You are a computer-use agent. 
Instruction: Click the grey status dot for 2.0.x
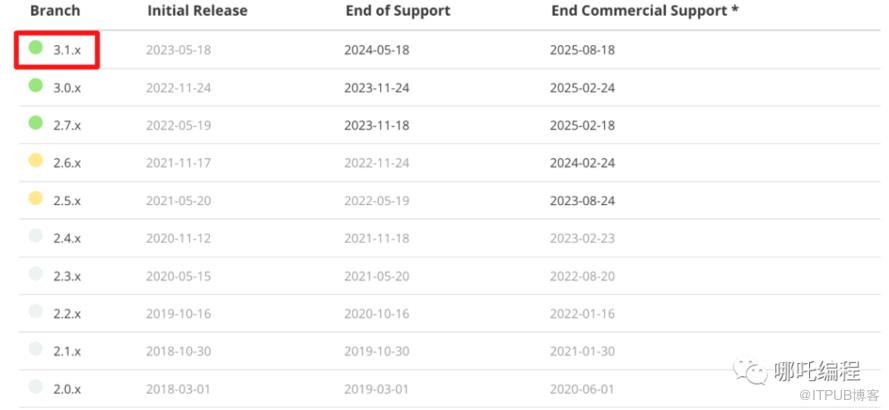(x=36, y=386)
